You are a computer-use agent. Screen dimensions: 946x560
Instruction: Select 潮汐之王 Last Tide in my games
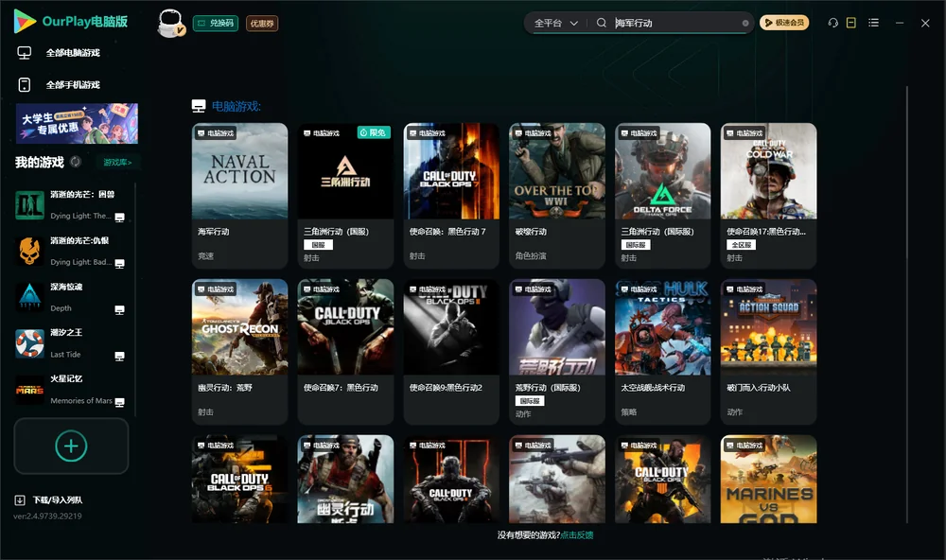69,343
